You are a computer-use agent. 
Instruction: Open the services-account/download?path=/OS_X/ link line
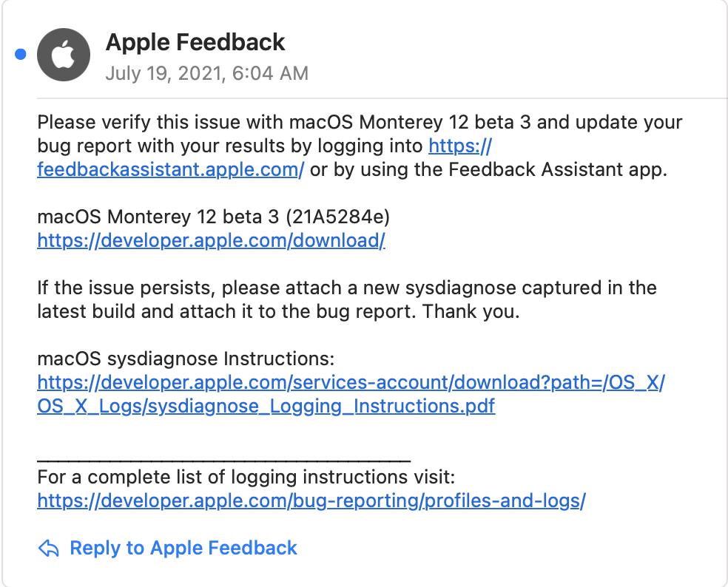[351, 382]
